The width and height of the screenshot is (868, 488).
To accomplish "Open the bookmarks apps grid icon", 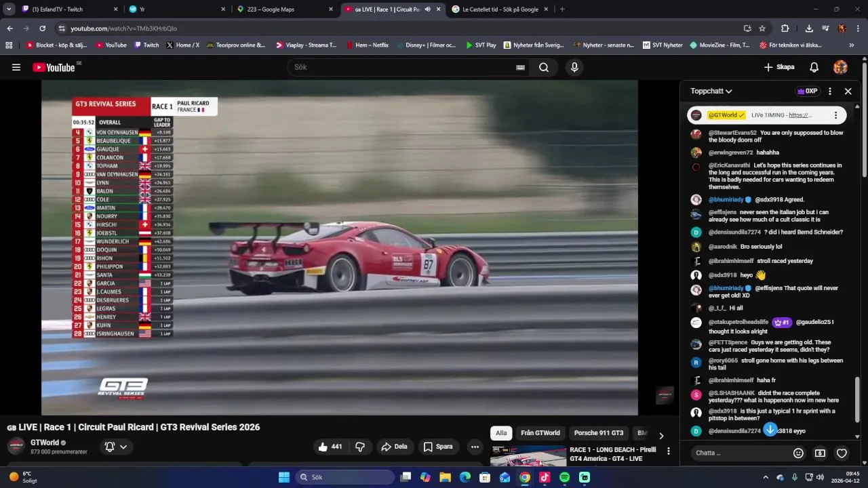I will (x=9, y=45).
